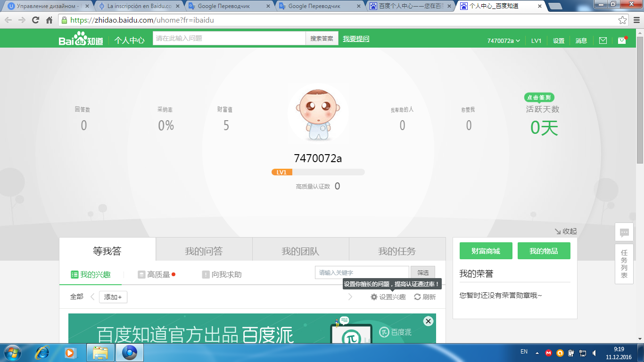Go to browser home page icon
This screenshot has height=362, width=644.
click(x=49, y=20)
